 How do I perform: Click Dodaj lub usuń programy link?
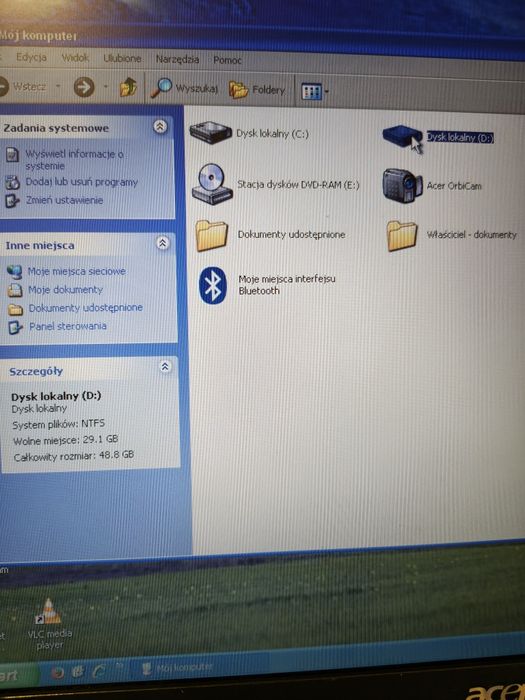[81, 182]
